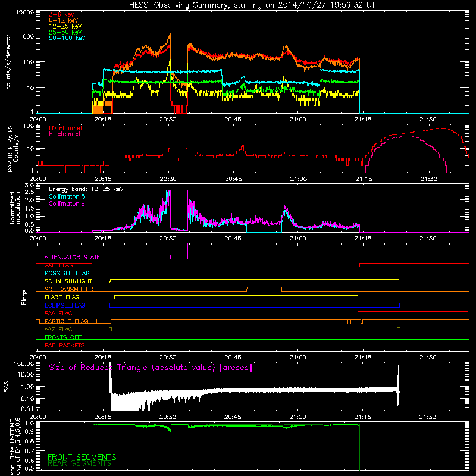Viewport: 476px width, 476px height.
Task: Click the '3.0' tick on modulation axis
Action: tap(29, 186)
